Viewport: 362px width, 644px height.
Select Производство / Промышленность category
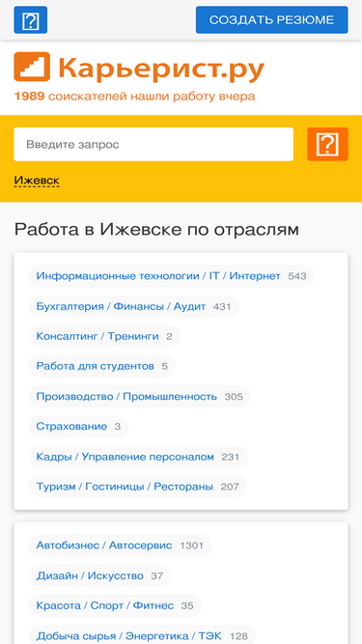coord(140,396)
